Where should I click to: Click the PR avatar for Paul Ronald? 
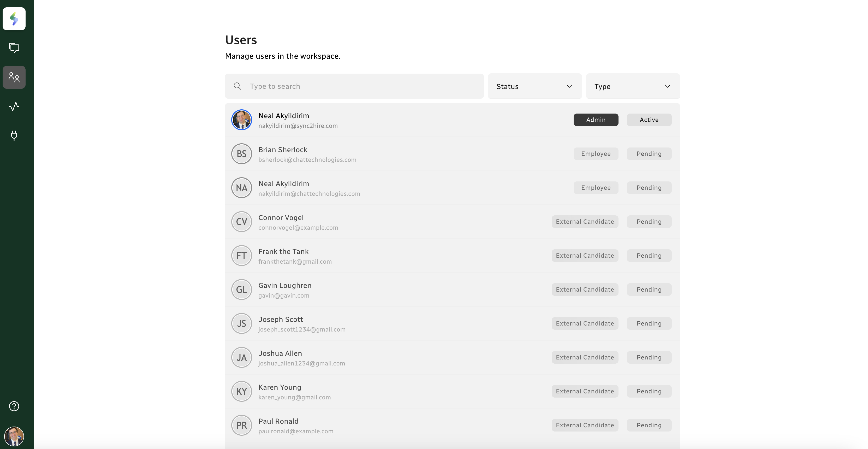242,425
